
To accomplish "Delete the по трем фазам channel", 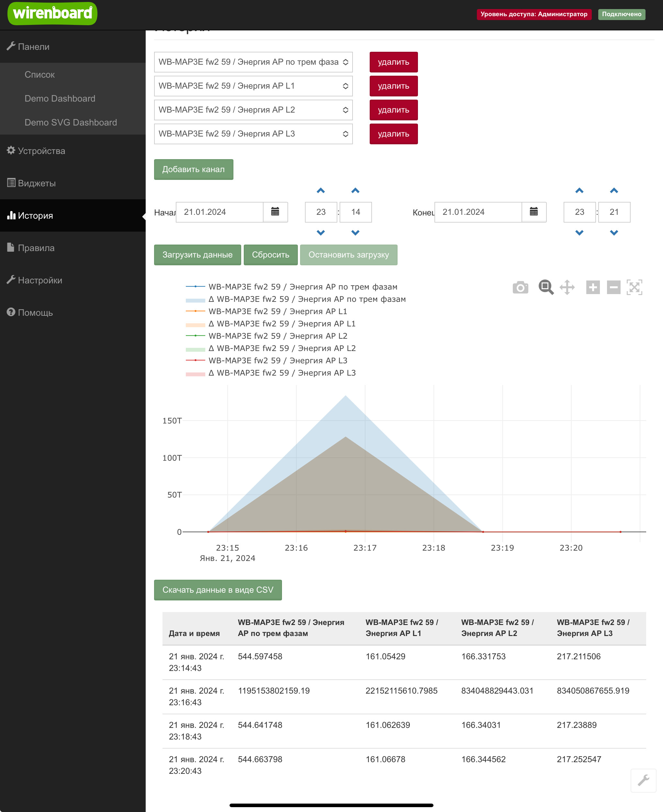I will (x=393, y=62).
